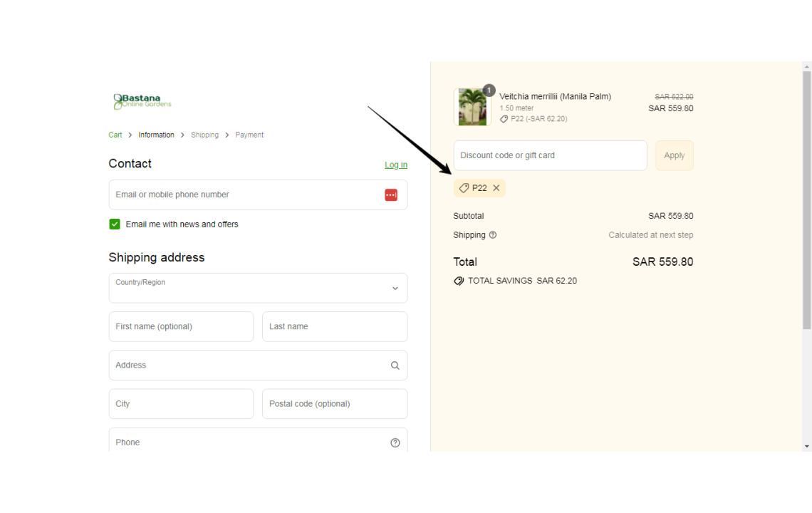Click the First name (optional) field
This screenshot has height=513, width=812.
[x=181, y=326]
